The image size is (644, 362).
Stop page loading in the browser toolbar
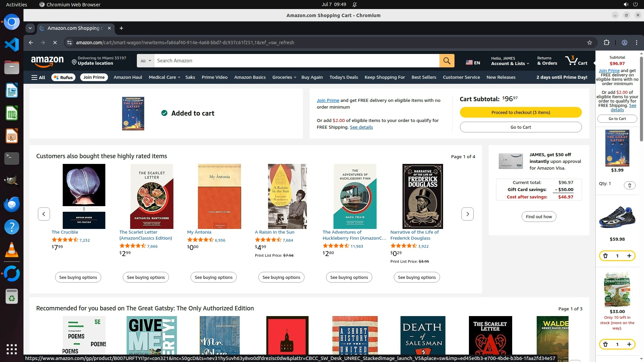pos(55,43)
